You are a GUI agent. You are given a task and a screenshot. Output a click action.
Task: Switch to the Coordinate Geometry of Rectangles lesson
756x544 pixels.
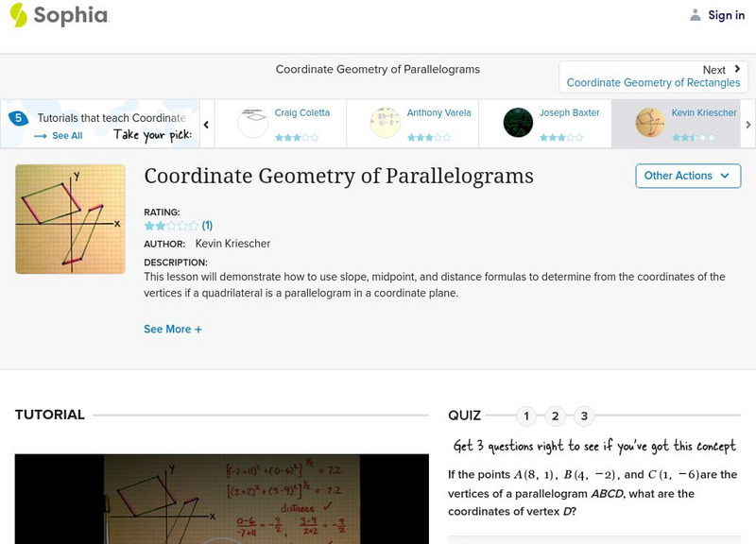tap(656, 82)
